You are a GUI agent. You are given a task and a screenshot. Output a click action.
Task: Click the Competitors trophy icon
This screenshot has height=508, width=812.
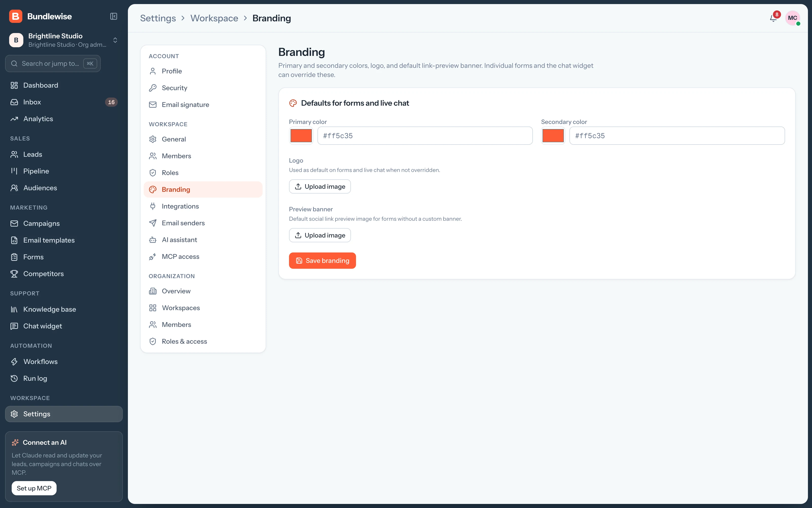pos(14,274)
